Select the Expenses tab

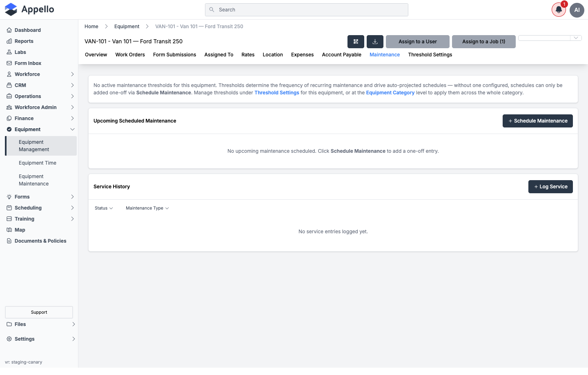coord(302,55)
